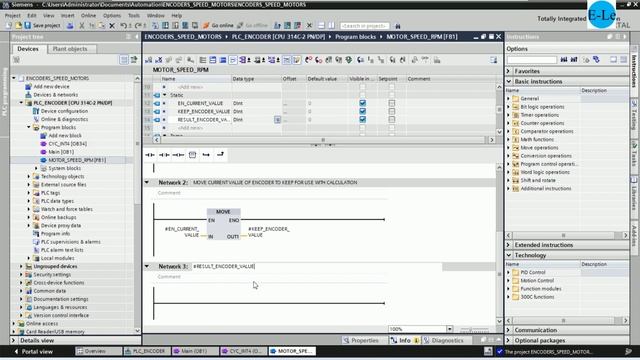Click the open branch icon
This screenshot has height=360, width=640.
[x=206, y=155]
